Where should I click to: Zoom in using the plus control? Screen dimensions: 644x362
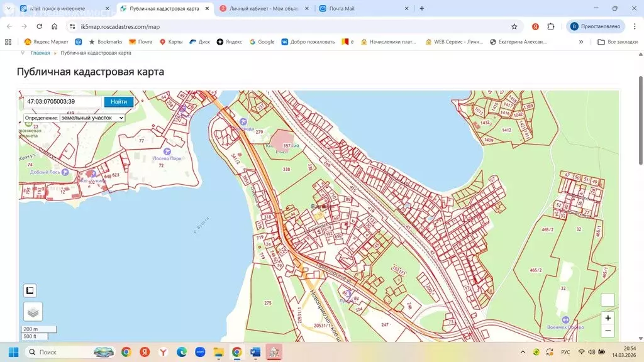click(x=608, y=319)
